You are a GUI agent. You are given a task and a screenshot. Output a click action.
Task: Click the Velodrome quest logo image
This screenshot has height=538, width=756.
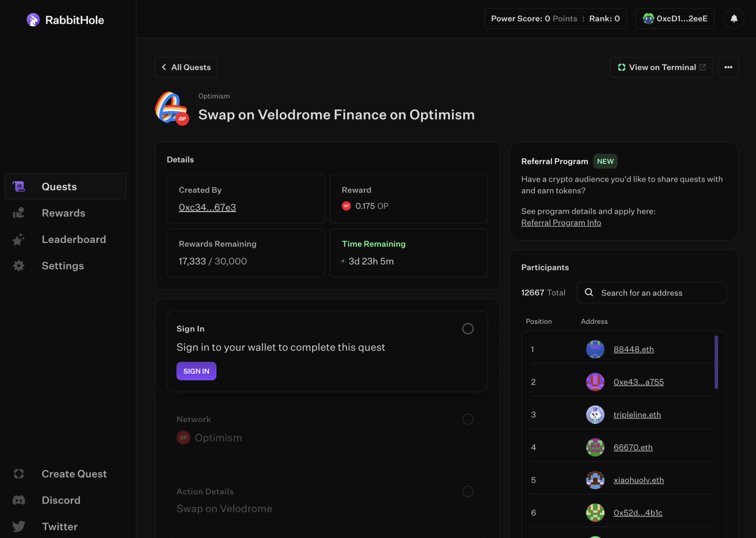click(172, 108)
